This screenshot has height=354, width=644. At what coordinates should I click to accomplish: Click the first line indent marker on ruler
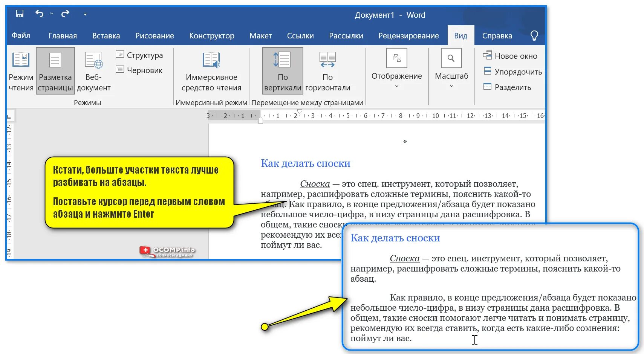click(300, 111)
